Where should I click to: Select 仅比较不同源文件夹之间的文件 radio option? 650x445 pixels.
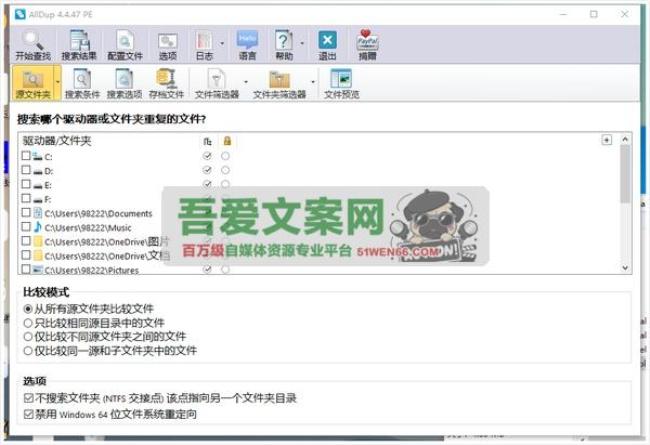click(x=28, y=337)
